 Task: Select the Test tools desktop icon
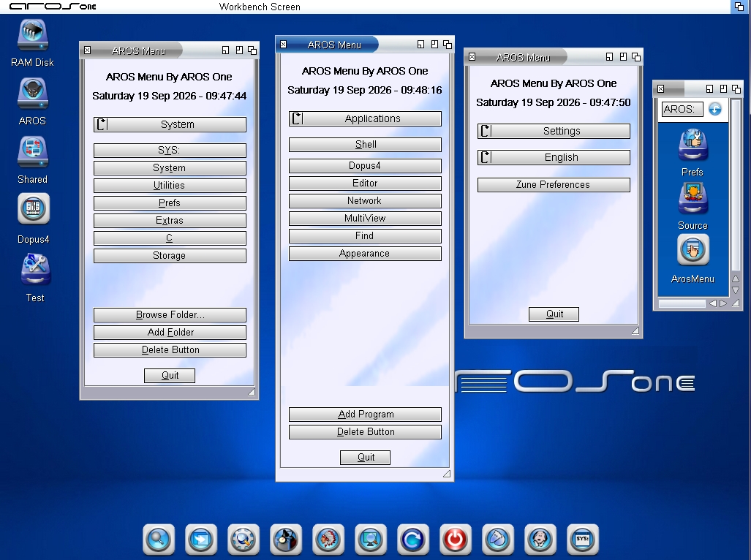[x=35, y=269]
